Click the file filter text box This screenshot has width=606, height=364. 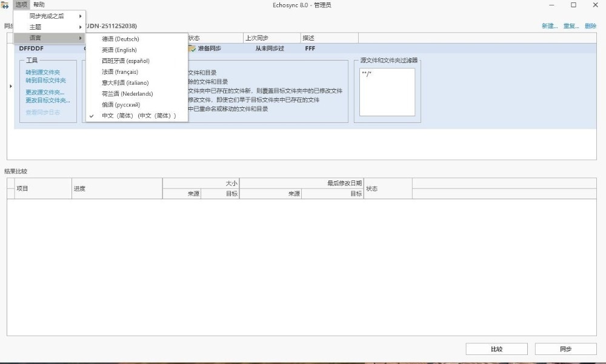click(387, 92)
